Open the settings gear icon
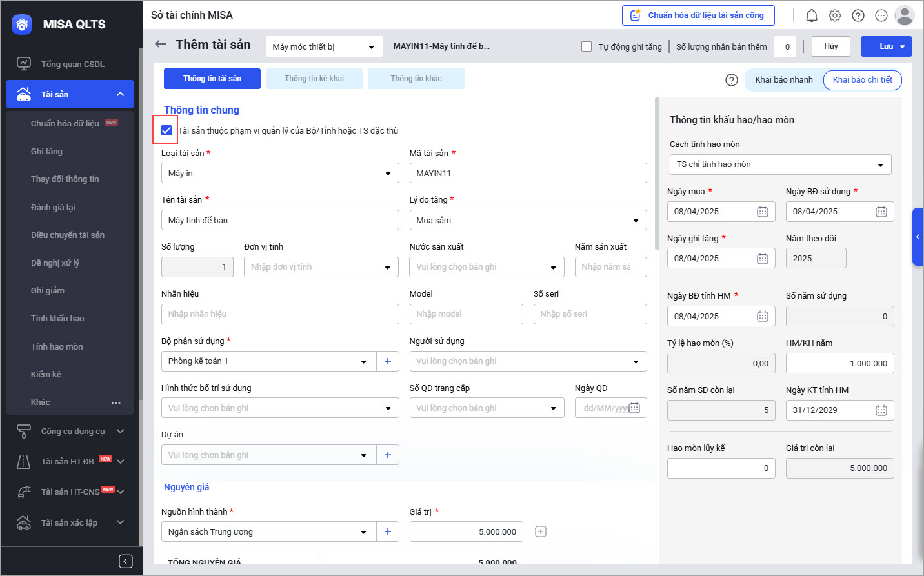 pyautogui.click(x=835, y=15)
